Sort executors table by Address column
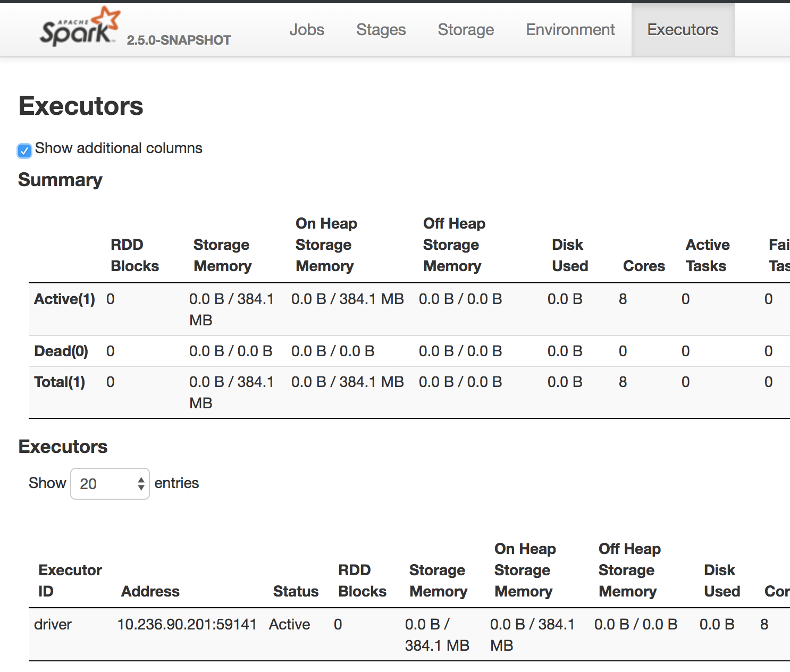Screen dimensions: 790x672 [150, 591]
